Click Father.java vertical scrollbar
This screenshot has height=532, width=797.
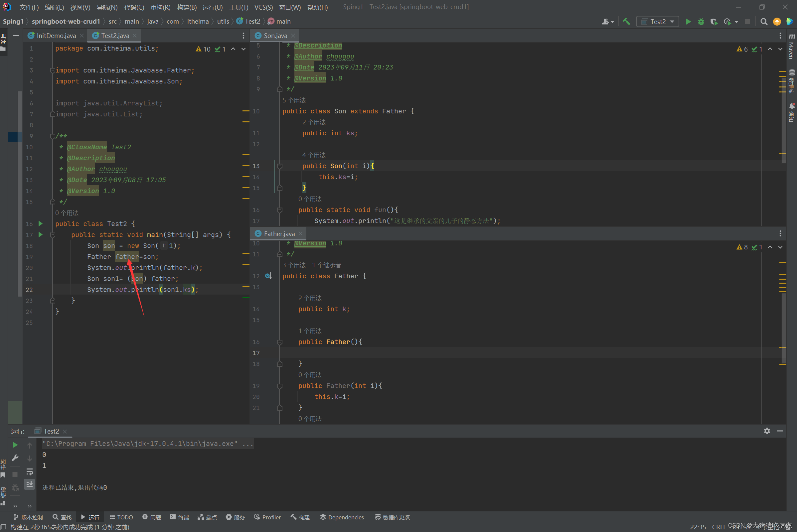(784, 329)
